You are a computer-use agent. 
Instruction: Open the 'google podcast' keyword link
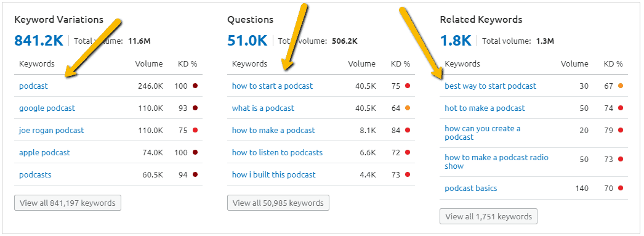click(47, 108)
